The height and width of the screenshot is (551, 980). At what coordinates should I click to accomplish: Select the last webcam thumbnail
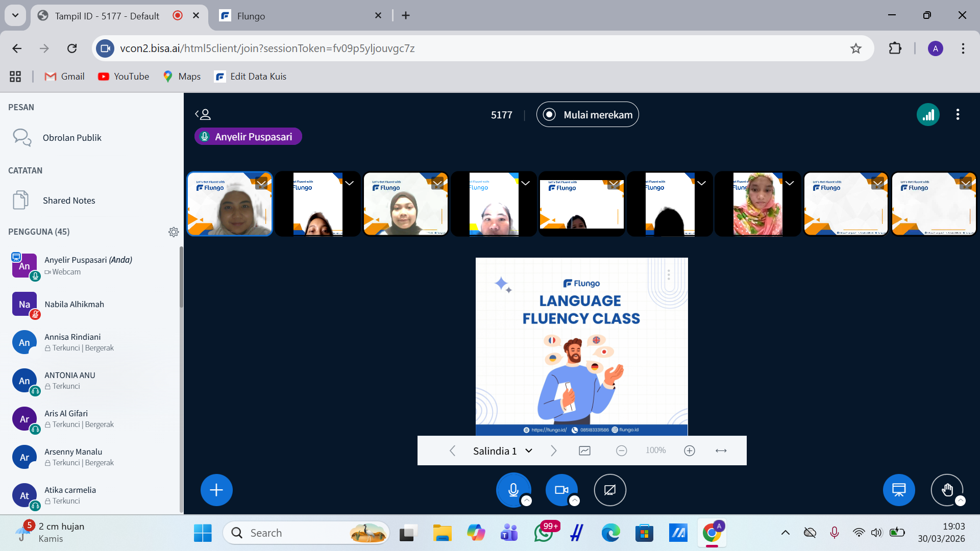pos(934,204)
